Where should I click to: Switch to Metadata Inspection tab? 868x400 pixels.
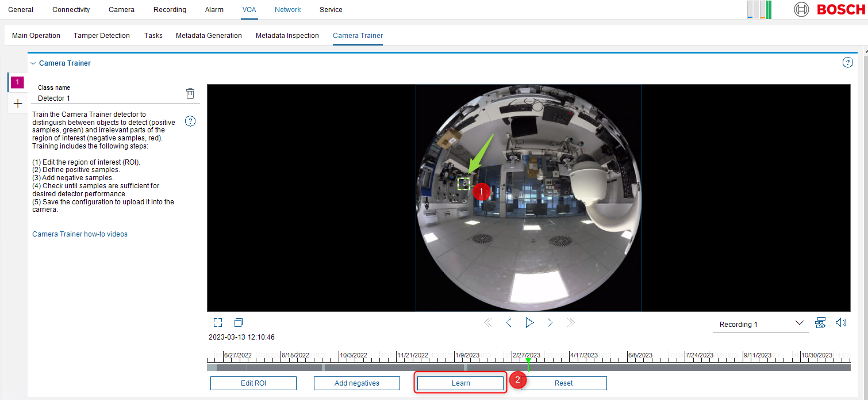click(287, 36)
